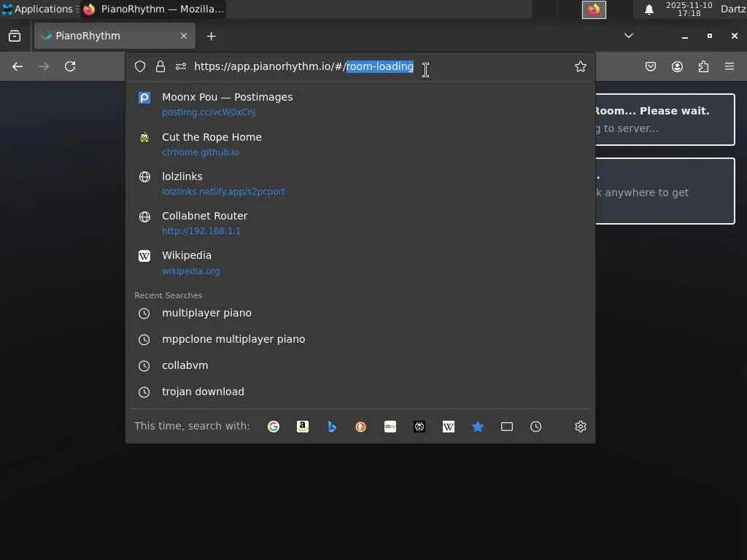Search open Tabs via tab icon
Image resolution: width=747 pixels, height=560 pixels.
507,427
